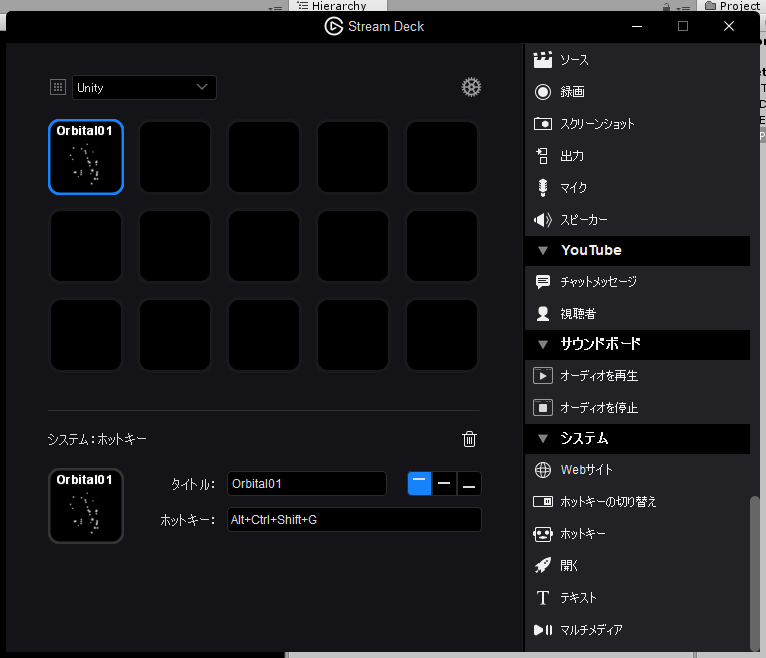766x658 pixels.
Task: Select the 視聴者 viewer person icon
Action: pos(543,314)
